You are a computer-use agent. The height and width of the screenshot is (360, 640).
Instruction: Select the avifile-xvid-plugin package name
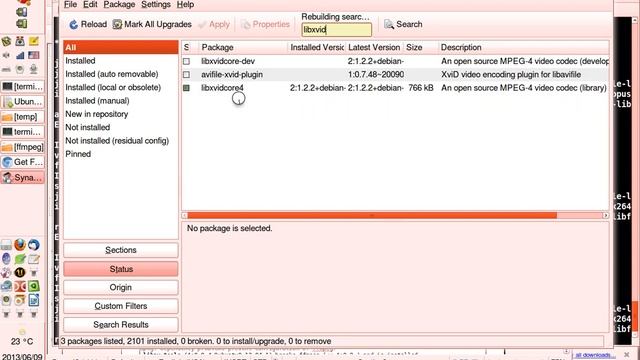[x=232, y=75]
